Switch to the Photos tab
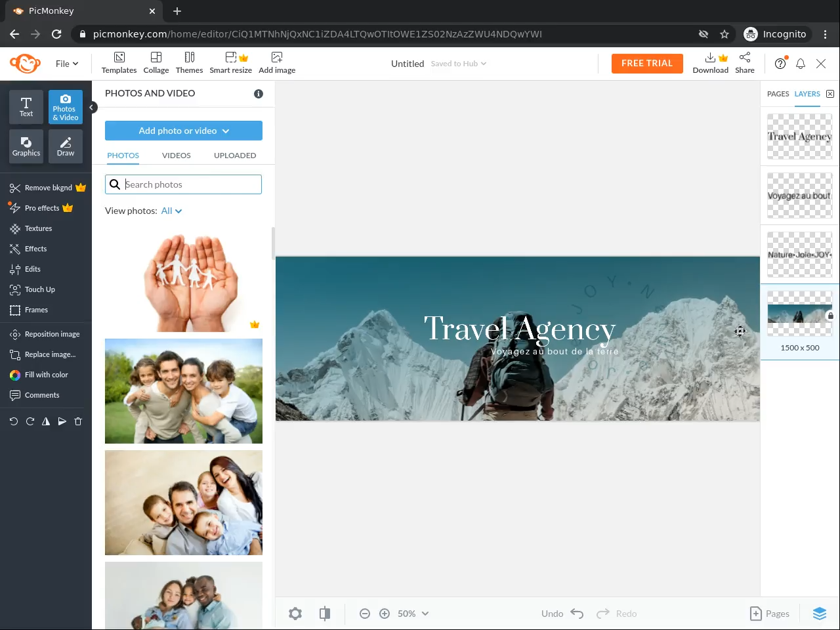 tap(123, 156)
